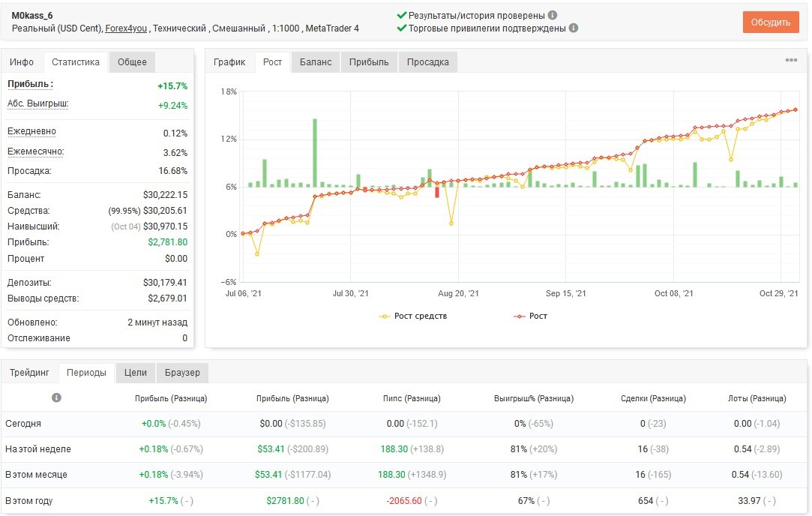Image resolution: width=812 pixels, height=516 pixels.
Task: Click the equity value $30,205.61
Action: pos(165,211)
